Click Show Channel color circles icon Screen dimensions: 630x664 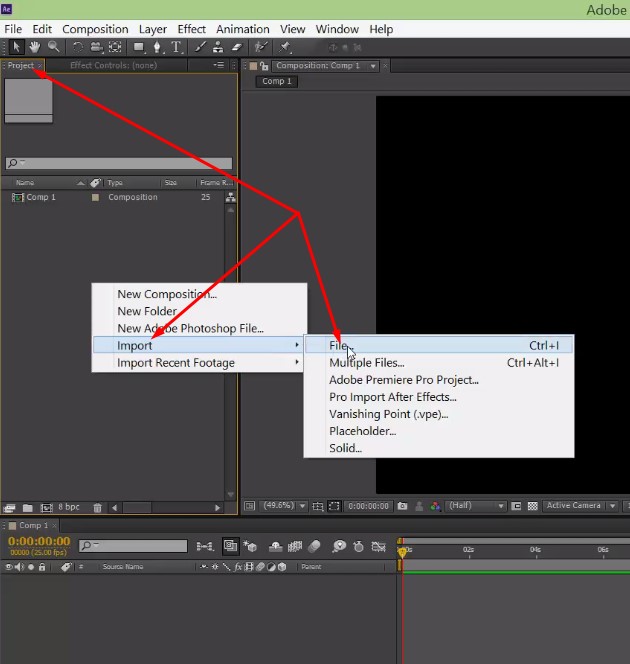pos(435,506)
